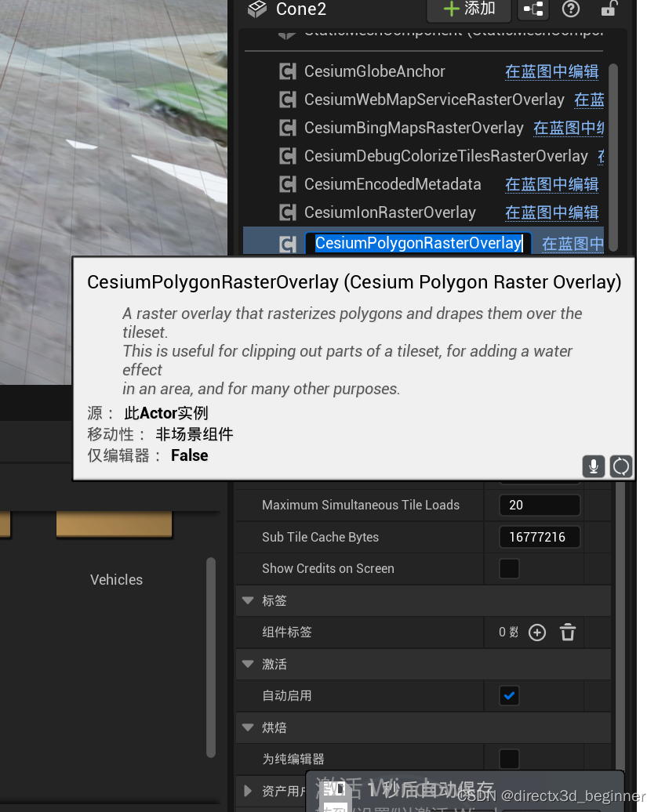Viewport: 658px width, 812px height.
Task: Expand the 资产用户 section
Action: coord(248,791)
